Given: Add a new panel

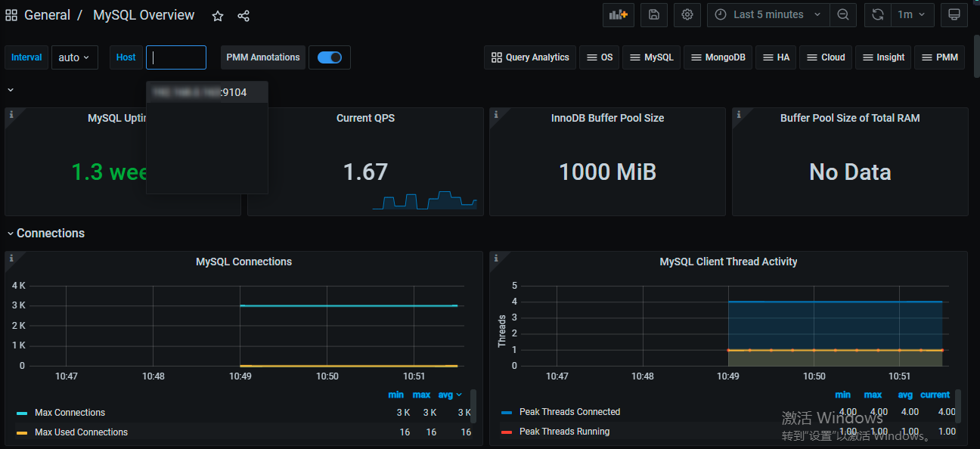Looking at the screenshot, I should (x=619, y=14).
